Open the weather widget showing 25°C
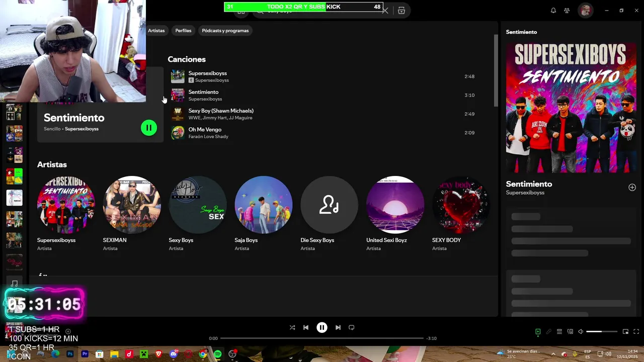644x362 pixels. click(518, 354)
